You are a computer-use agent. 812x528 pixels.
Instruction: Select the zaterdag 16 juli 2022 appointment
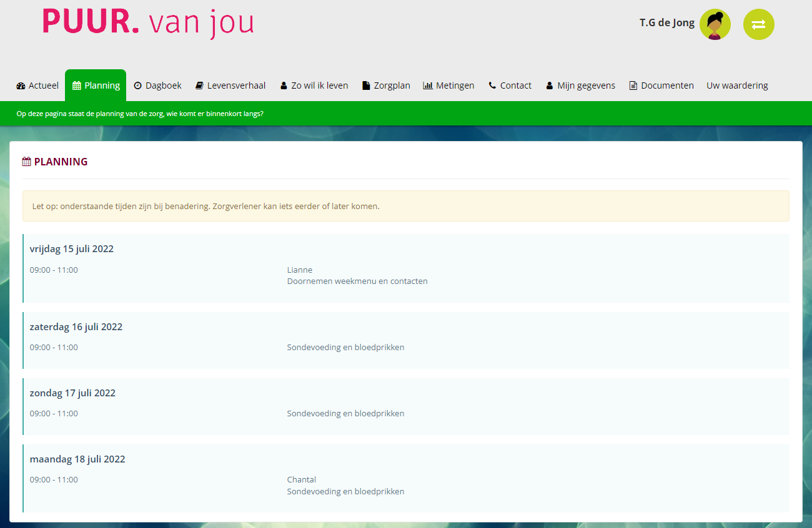(x=76, y=327)
